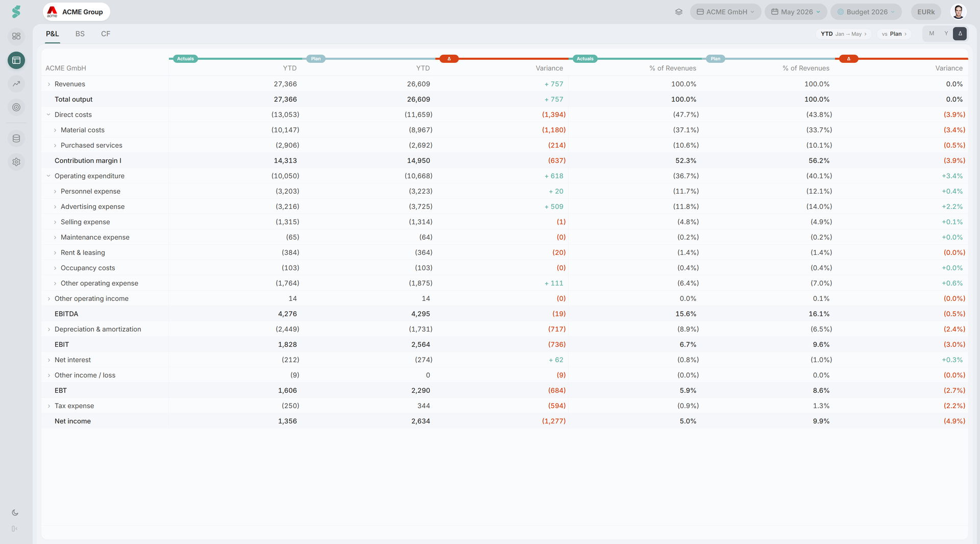Viewport: 980px width, 544px height.
Task: Open the user profile avatar
Action: point(959,12)
